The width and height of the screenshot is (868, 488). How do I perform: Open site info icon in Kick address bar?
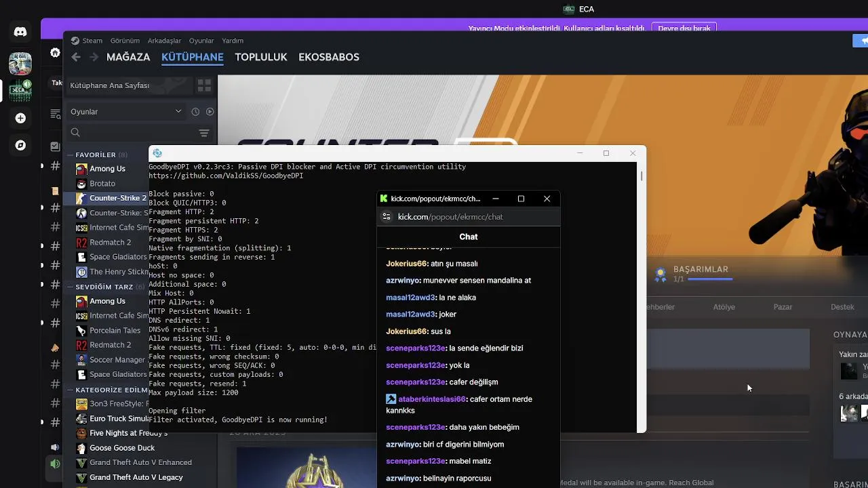387,217
